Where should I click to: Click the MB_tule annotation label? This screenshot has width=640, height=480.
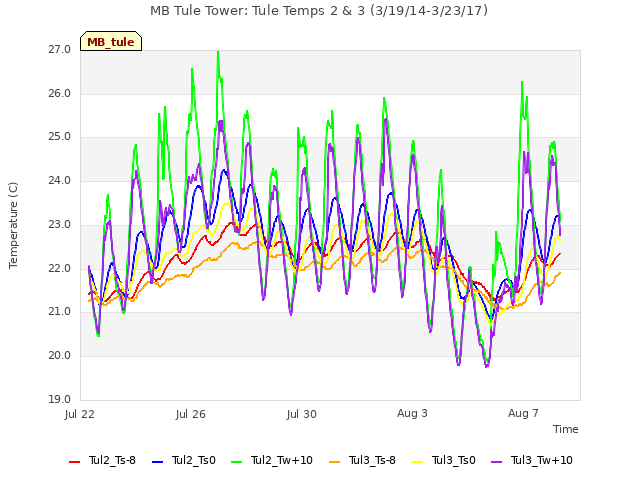(111, 41)
